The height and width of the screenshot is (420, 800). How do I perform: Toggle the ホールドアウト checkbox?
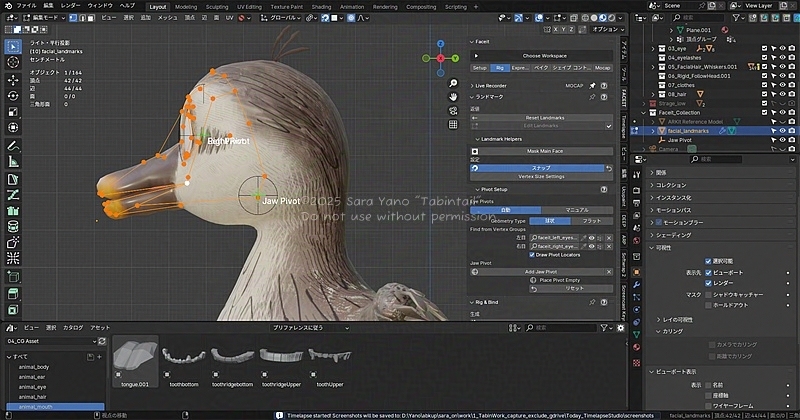[708, 305]
